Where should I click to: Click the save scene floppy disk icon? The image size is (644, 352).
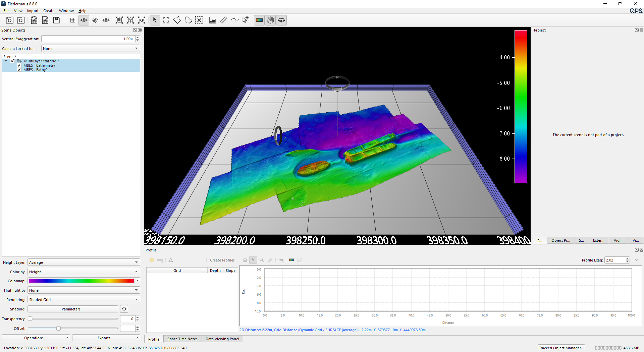56,20
